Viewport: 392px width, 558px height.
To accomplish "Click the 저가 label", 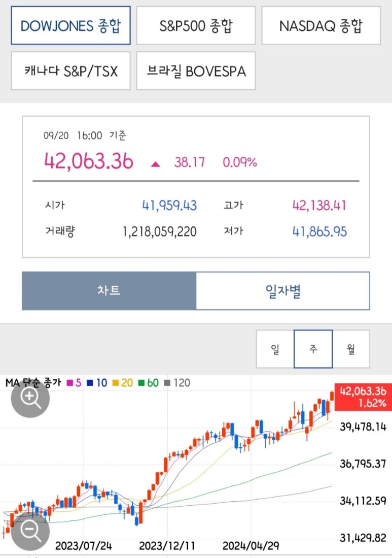I will click(x=233, y=232).
